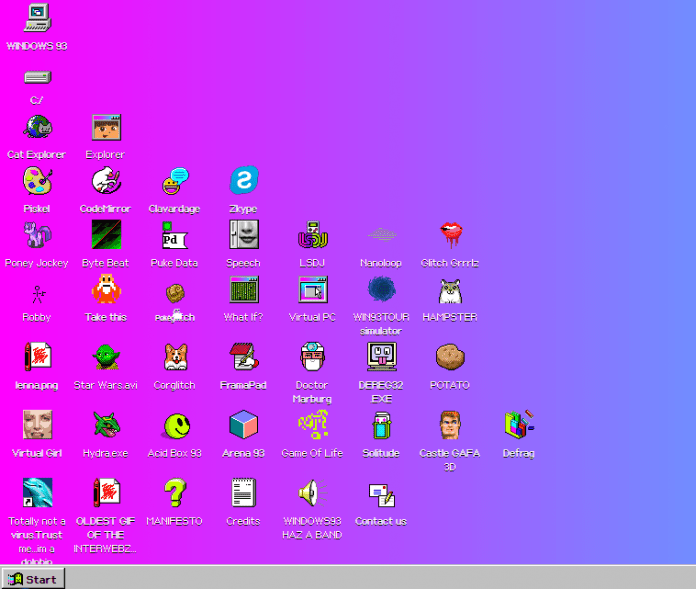Image resolution: width=696 pixels, height=589 pixels.
Task: Open the Pokéglitch icon
Action: tap(175, 293)
